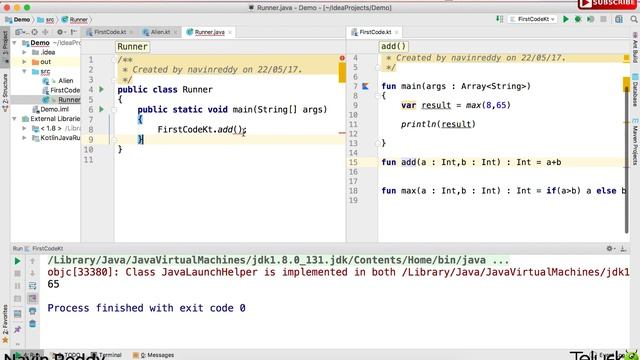Clear the console with trash icon
This screenshot has height=360, width=640.
(x=33, y=324)
